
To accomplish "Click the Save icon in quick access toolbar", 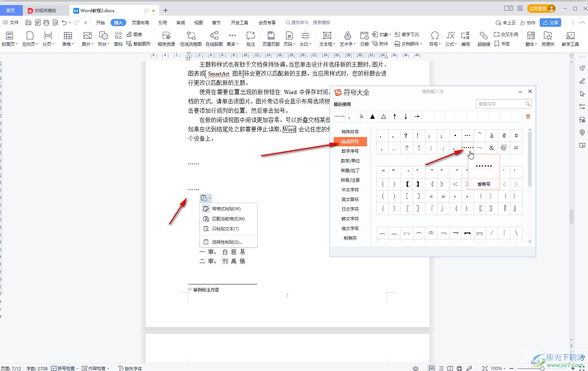I will (x=28, y=23).
